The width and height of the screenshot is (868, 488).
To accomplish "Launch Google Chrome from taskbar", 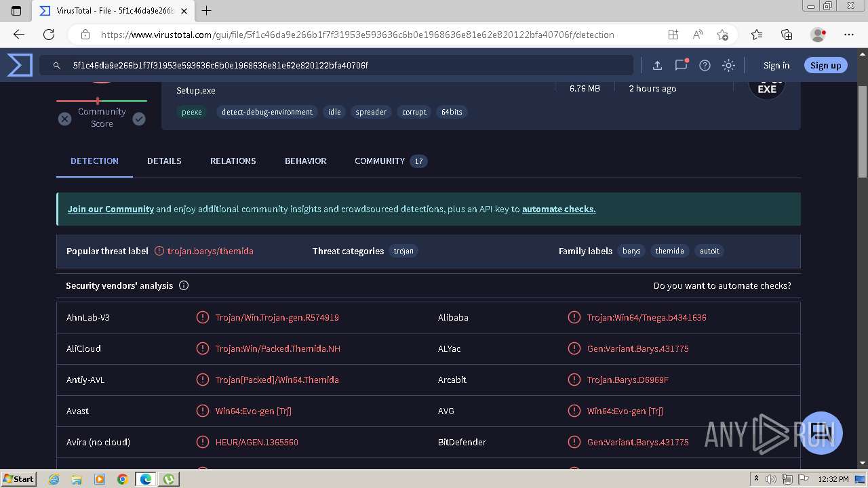I will (122, 479).
